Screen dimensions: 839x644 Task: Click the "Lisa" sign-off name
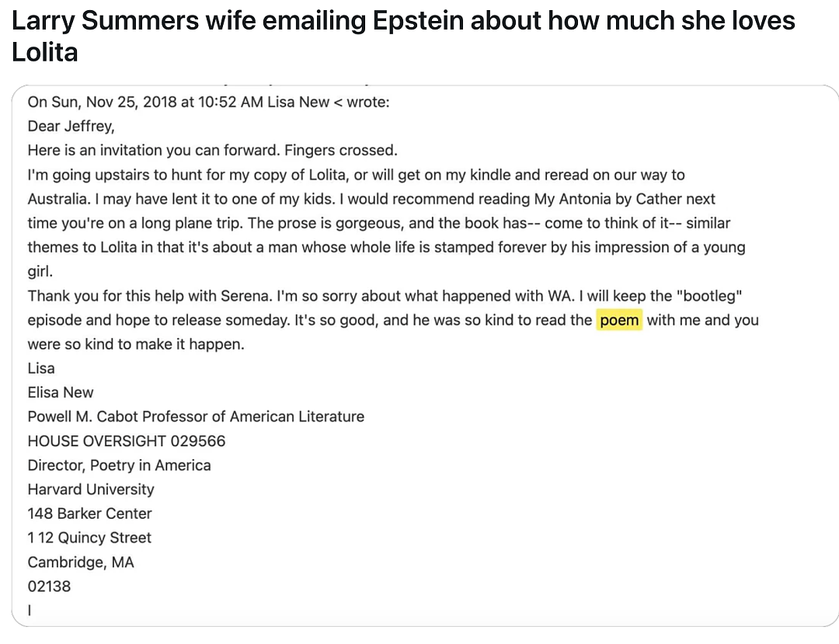[41, 368]
